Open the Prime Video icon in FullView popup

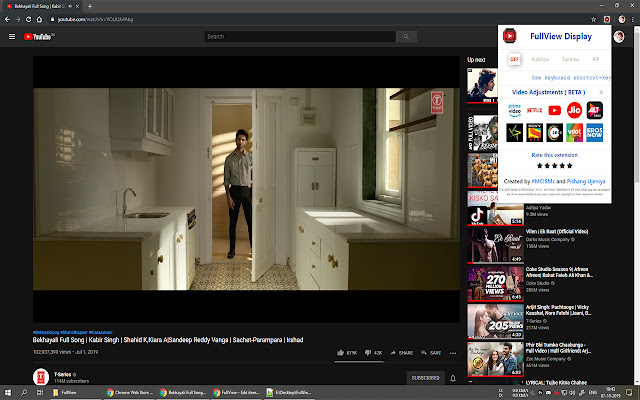tap(514, 110)
